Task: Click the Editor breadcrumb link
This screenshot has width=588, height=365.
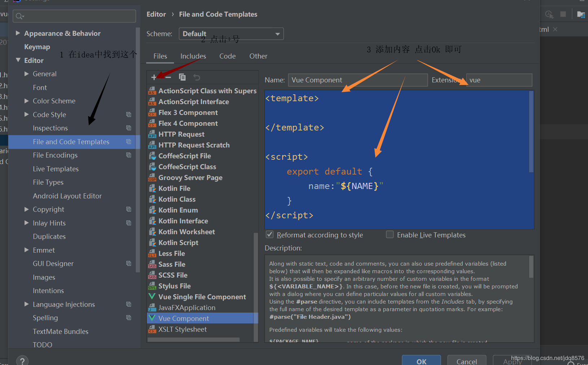Action: coord(156,14)
